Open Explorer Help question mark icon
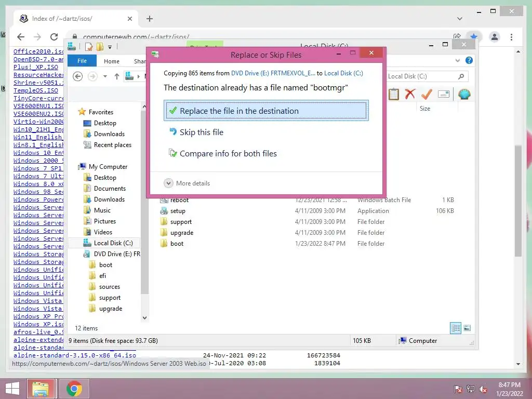The height and width of the screenshot is (399, 532). coord(469,60)
